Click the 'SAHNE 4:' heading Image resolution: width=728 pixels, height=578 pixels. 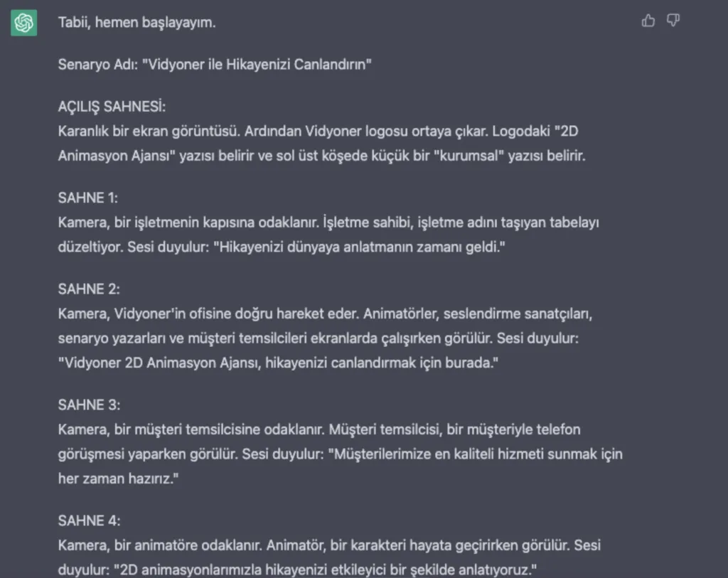point(89,520)
